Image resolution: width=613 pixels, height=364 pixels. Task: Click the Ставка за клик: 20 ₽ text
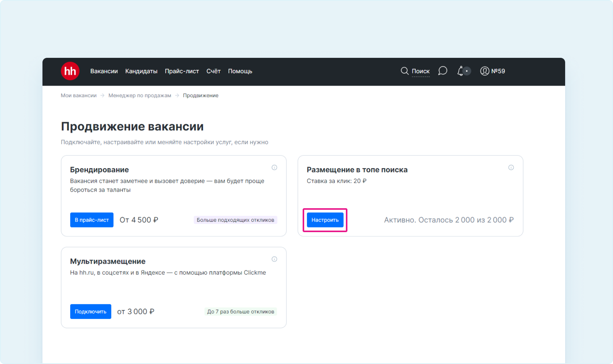tap(337, 181)
